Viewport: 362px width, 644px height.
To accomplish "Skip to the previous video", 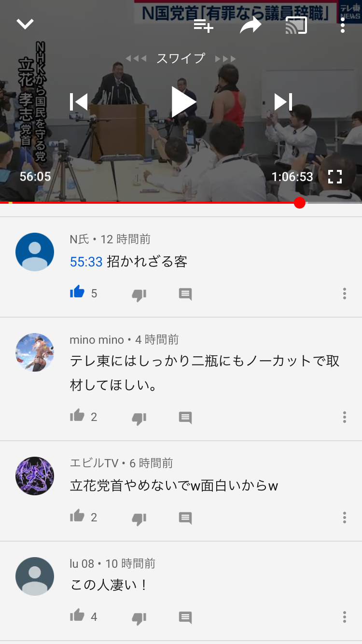I will 79,102.
